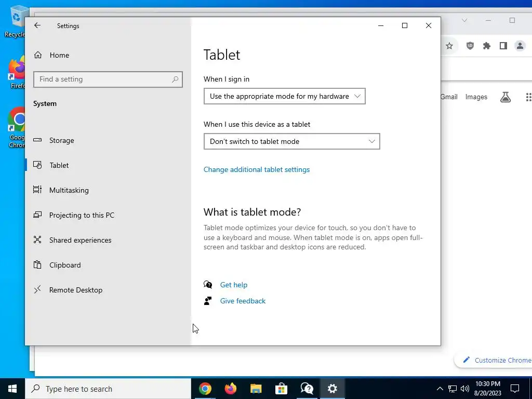Open Firefox from the taskbar
The width and height of the screenshot is (532, 399).
point(230,389)
